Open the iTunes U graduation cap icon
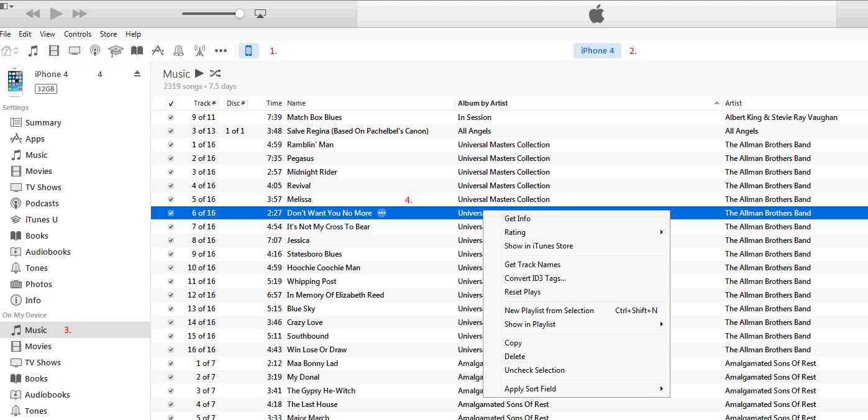 pos(116,51)
